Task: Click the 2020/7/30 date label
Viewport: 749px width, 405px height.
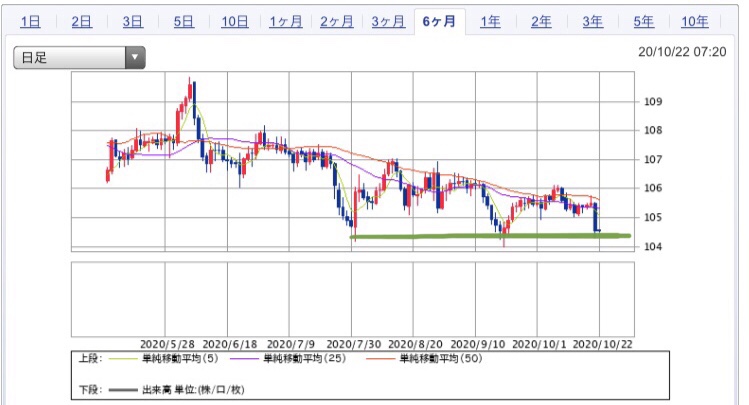Action: [354, 344]
